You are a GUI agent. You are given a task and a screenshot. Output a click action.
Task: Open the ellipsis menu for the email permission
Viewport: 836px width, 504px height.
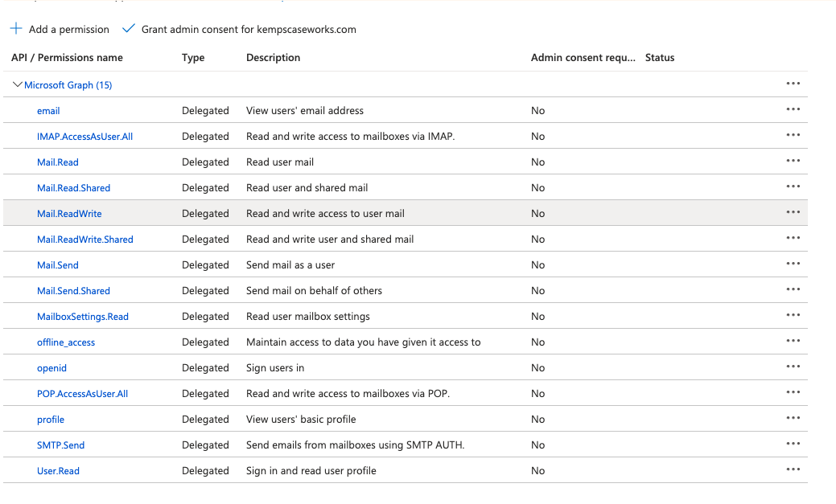793,109
